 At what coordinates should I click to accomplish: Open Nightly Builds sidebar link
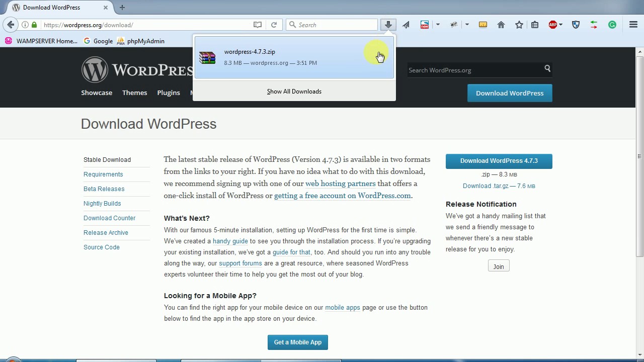point(102,203)
